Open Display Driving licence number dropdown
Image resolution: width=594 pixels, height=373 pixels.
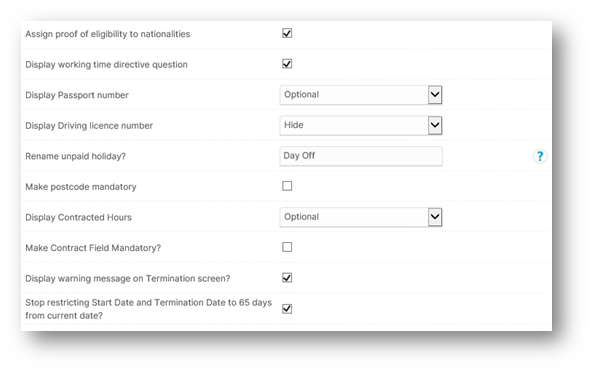361,125
